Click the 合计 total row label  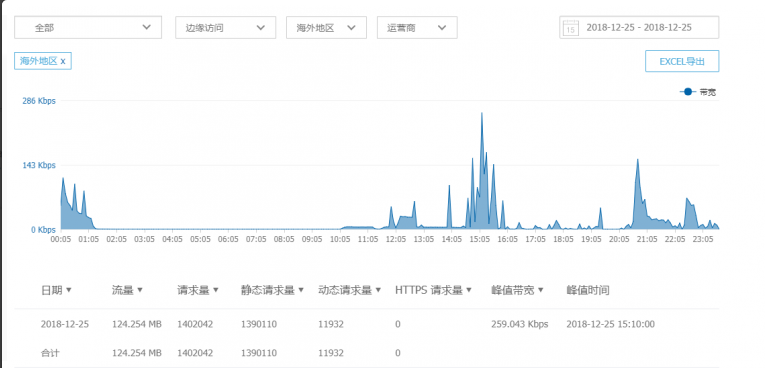tap(50, 353)
